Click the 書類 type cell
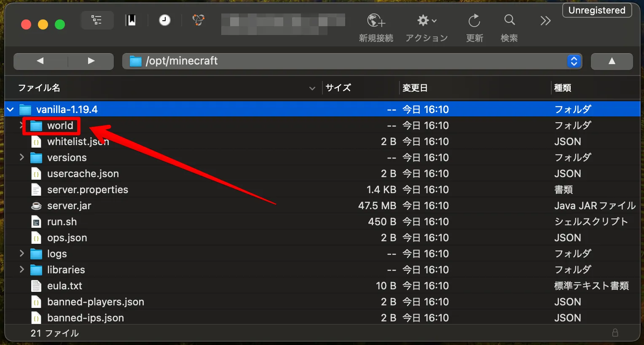 [563, 190]
